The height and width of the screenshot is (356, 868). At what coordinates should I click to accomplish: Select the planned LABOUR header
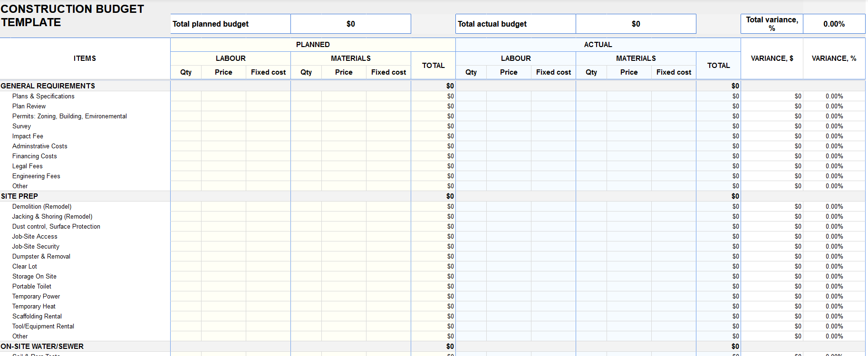coord(231,58)
